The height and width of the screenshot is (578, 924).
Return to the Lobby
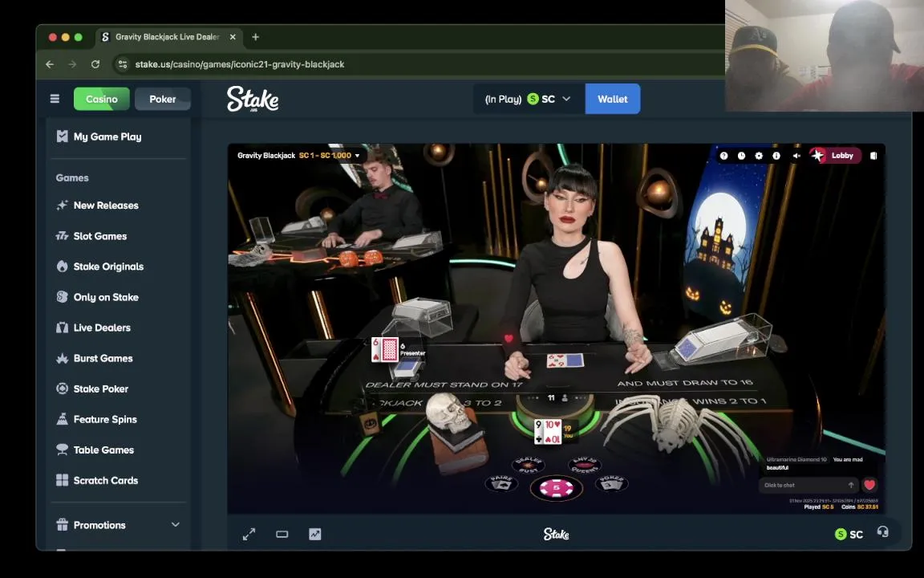pos(835,156)
